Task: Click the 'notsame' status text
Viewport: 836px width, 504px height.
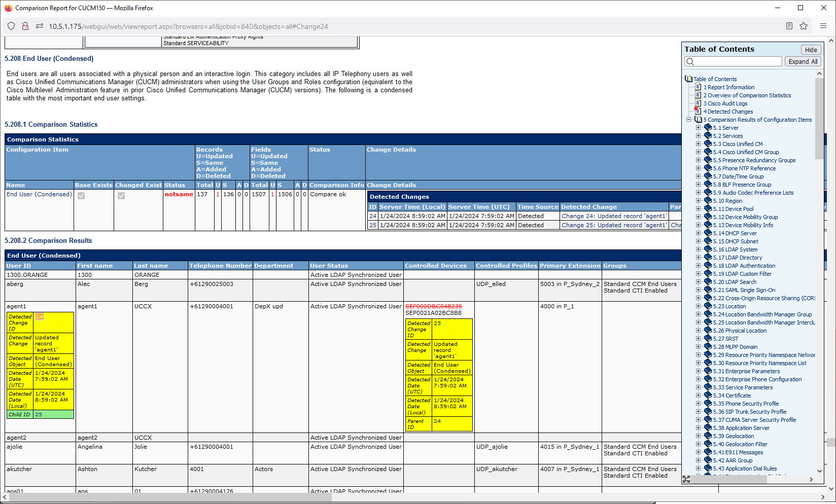Action: [179, 194]
